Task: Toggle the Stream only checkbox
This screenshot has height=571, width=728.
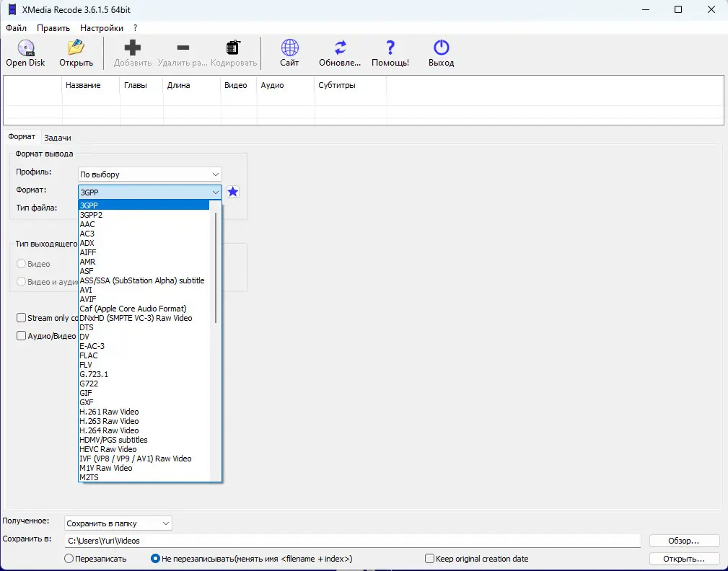Action: (21, 318)
